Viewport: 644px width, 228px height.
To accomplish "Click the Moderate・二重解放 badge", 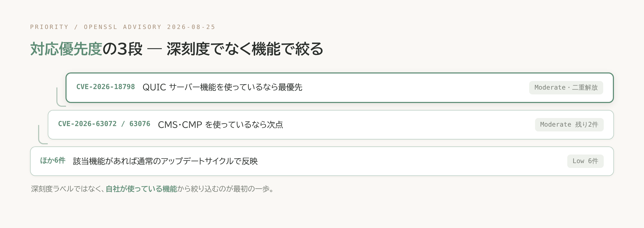I will pyautogui.click(x=566, y=88).
